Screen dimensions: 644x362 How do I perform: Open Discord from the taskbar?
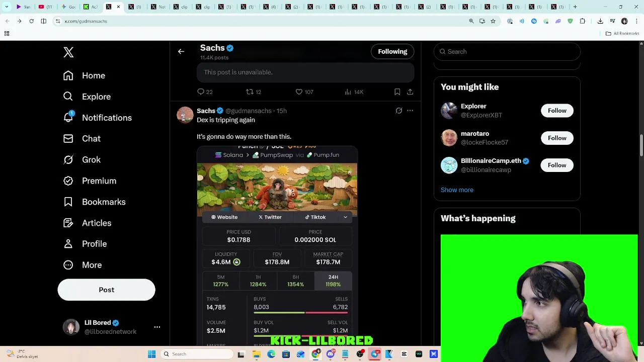[330, 354]
